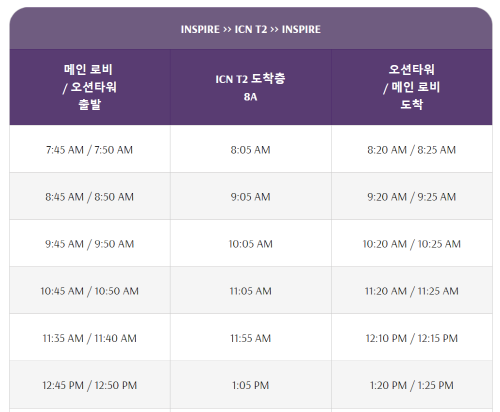Select the '12:45 PM / 12:50 PM' cell
Image resolution: width=500 pixels, height=412 pixels.
[90, 385]
